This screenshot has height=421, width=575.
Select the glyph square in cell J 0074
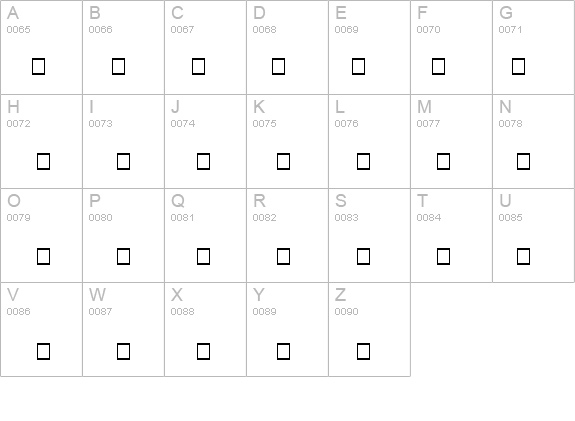[204, 161]
